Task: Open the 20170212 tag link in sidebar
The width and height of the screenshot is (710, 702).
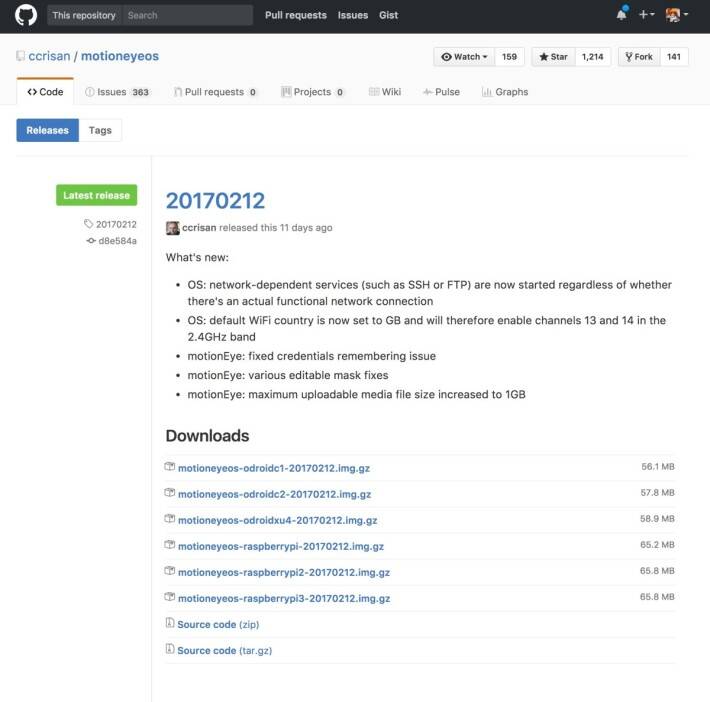Action: pyautogui.click(x=116, y=224)
